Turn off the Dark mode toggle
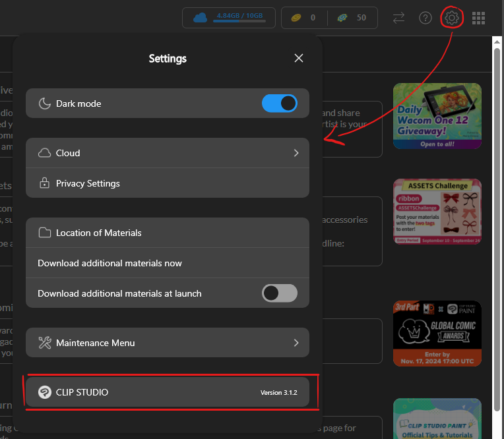The image size is (504, 439). (279, 103)
